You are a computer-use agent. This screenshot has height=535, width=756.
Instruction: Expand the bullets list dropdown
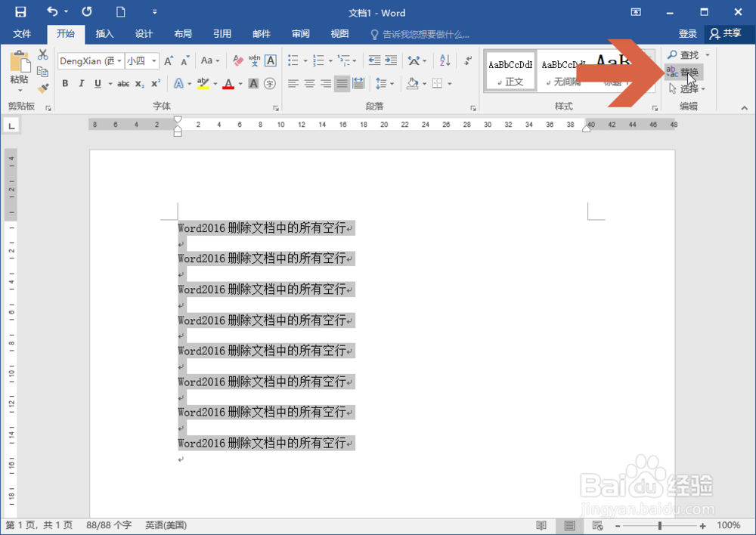pos(305,60)
